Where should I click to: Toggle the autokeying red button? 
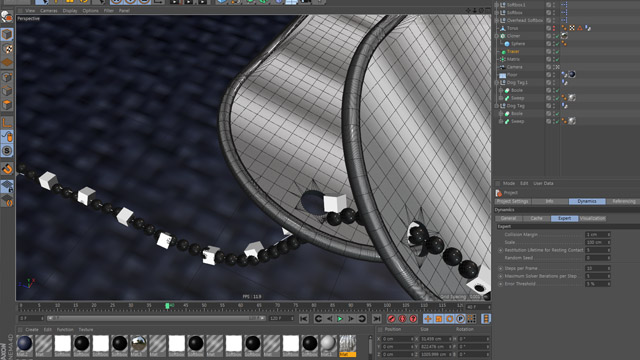pyautogui.click(x=402, y=319)
